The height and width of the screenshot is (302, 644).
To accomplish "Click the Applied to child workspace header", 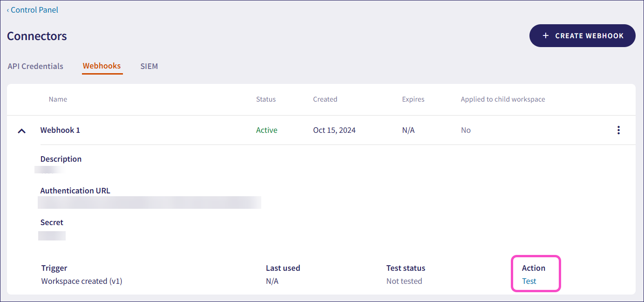I will [502, 99].
